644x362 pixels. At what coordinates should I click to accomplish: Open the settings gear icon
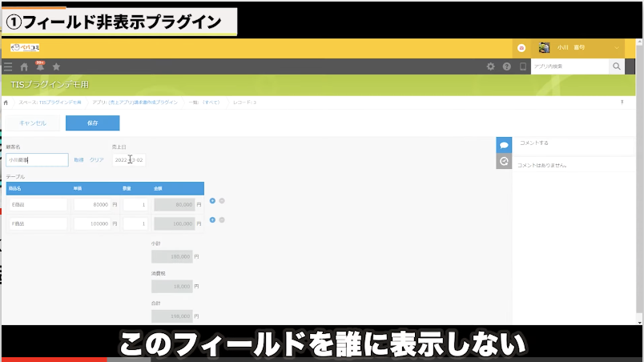tap(491, 66)
